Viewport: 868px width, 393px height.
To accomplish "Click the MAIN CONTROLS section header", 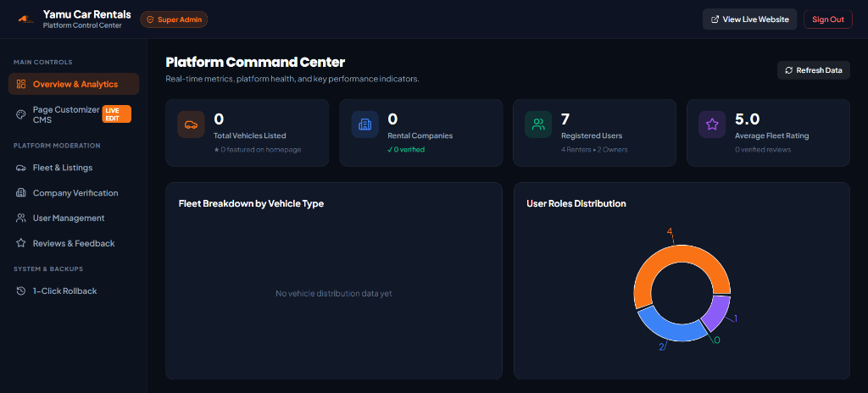I will click(43, 62).
